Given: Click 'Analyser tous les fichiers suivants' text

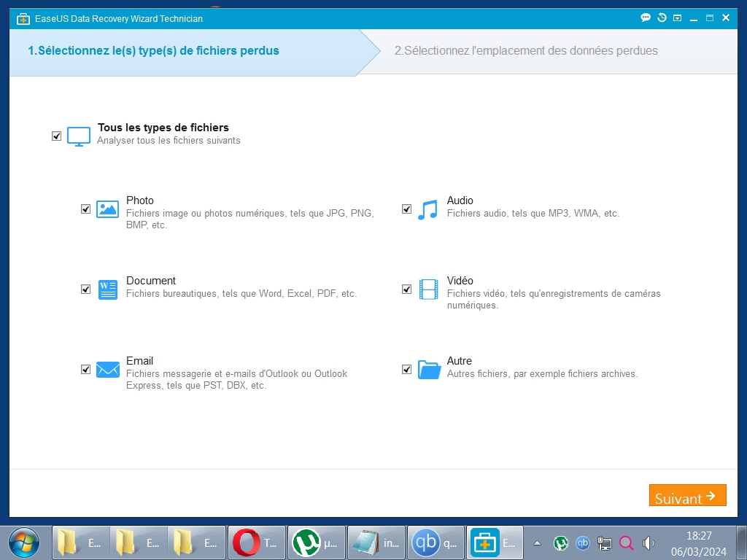Looking at the screenshot, I should coord(169,141).
